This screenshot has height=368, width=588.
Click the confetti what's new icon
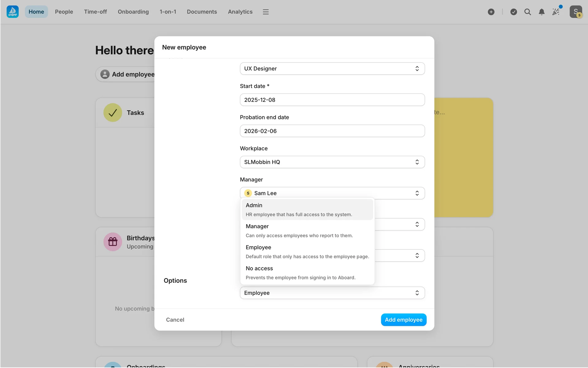(556, 12)
